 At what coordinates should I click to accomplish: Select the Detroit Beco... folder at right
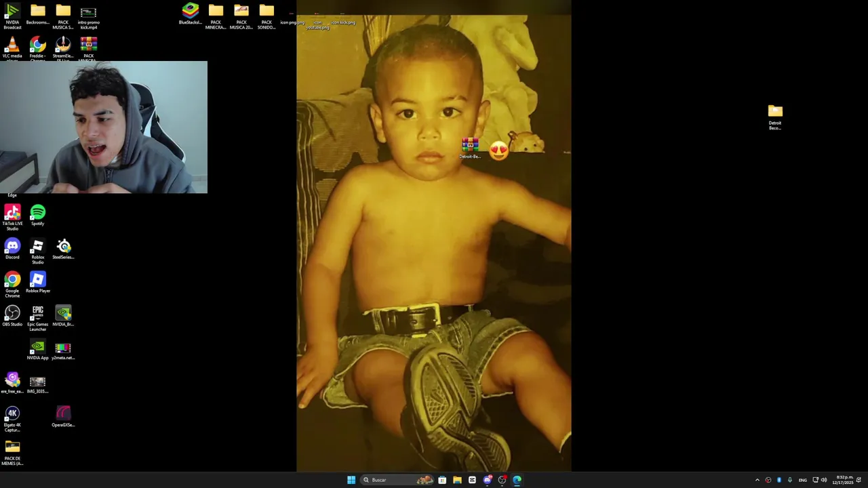point(775,117)
